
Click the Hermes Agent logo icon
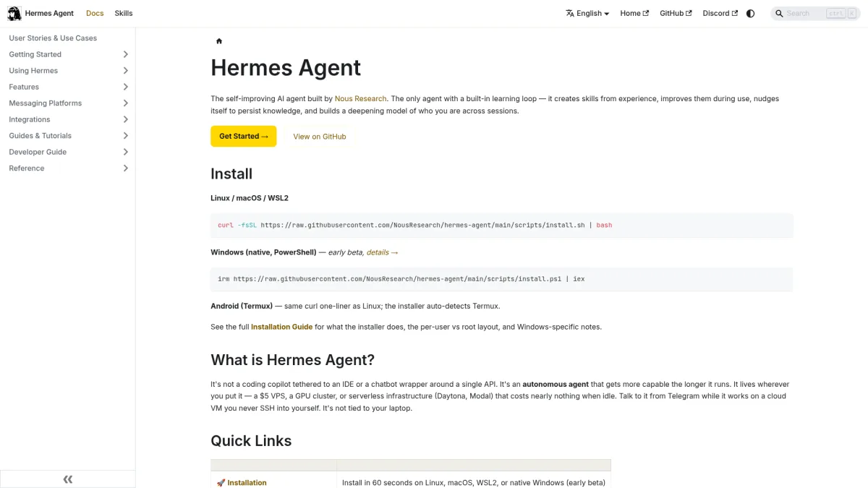click(x=14, y=13)
